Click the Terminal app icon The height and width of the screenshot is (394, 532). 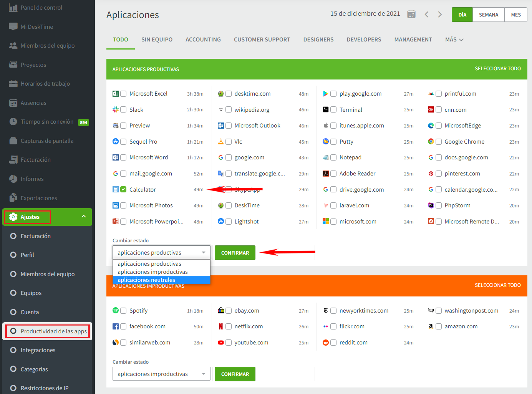(x=326, y=109)
